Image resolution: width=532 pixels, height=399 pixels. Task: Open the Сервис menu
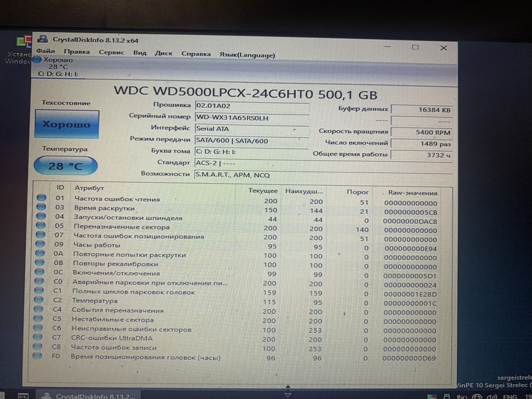tap(111, 52)
